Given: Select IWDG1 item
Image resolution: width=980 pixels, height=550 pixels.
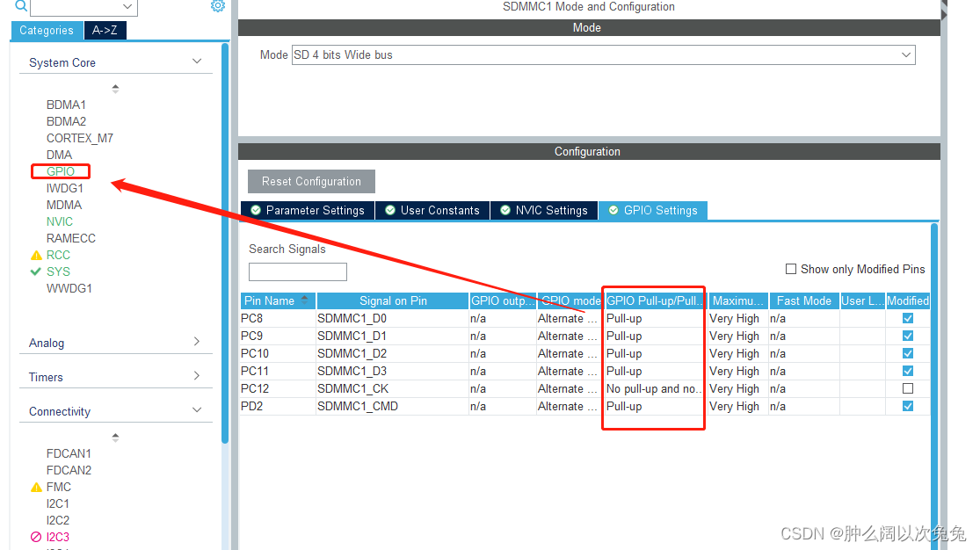Looking at the screenshot, I should 65,188.
